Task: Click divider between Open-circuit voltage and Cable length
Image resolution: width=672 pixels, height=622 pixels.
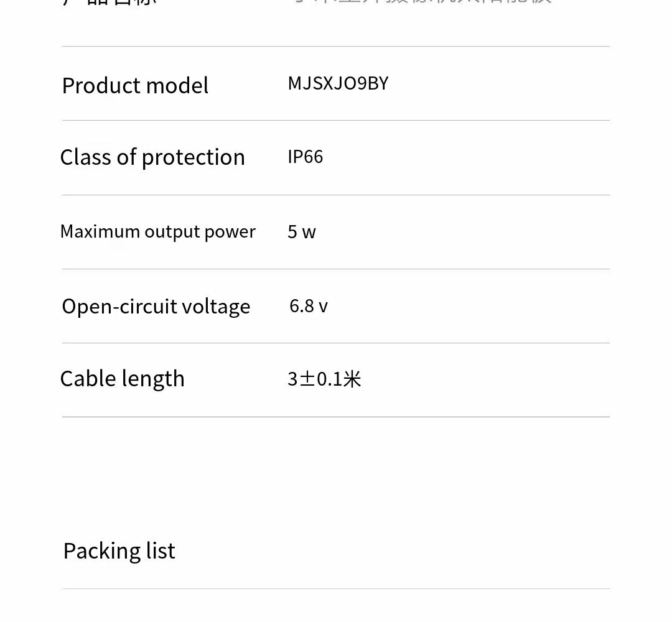Action: click(x=336, y=343)
